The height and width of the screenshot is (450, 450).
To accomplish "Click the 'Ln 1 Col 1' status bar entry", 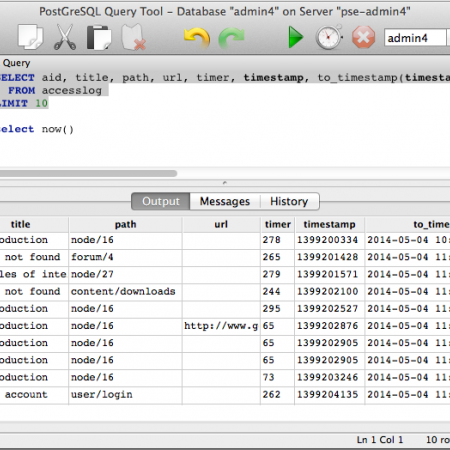I will 380,440.
